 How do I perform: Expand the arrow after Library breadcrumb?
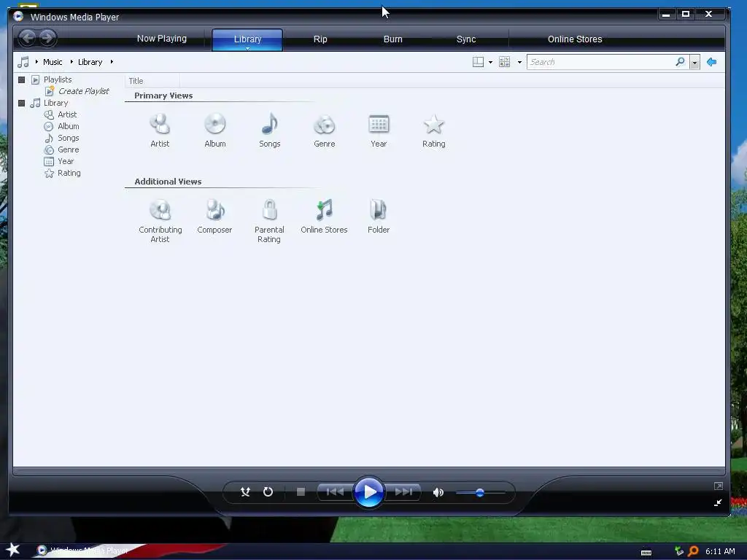(x=112, y=62)
